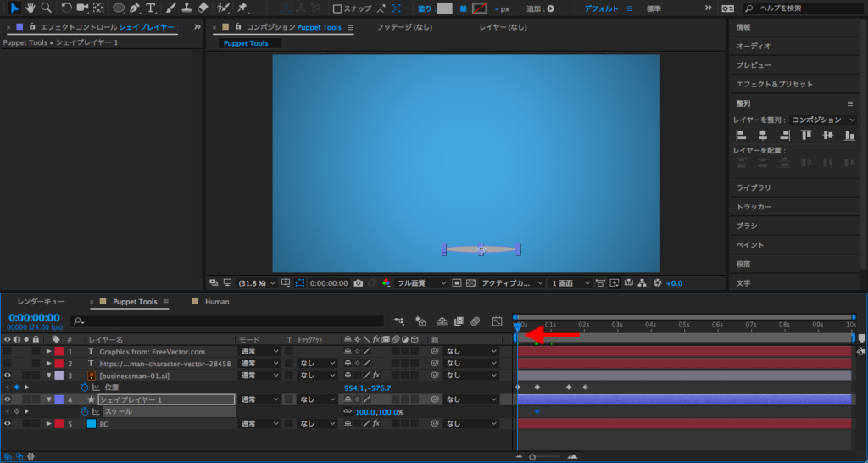Toggle the 位置 stopwatch on businessman layer
Screen dimensions: 868x463
(x=85, y=387)
